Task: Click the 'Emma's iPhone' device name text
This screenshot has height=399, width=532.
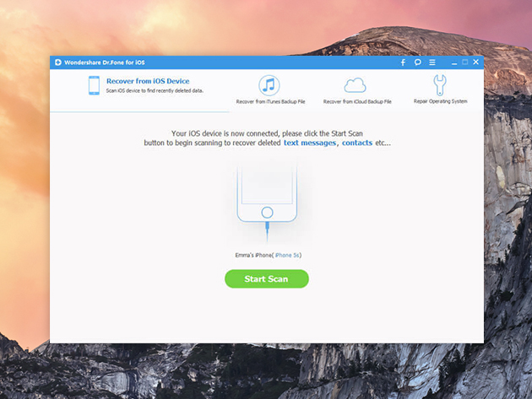Action: click(253, 255)
